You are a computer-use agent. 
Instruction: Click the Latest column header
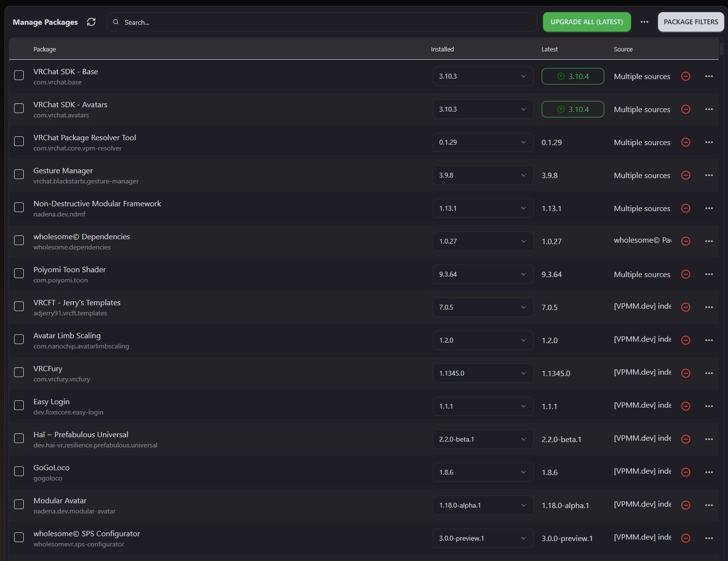[550, 49]
